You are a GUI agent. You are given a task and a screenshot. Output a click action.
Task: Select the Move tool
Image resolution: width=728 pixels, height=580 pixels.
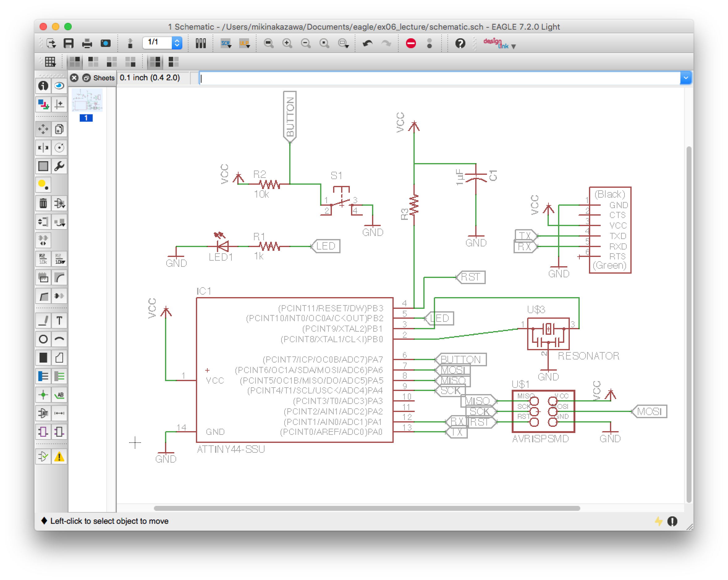43,129
